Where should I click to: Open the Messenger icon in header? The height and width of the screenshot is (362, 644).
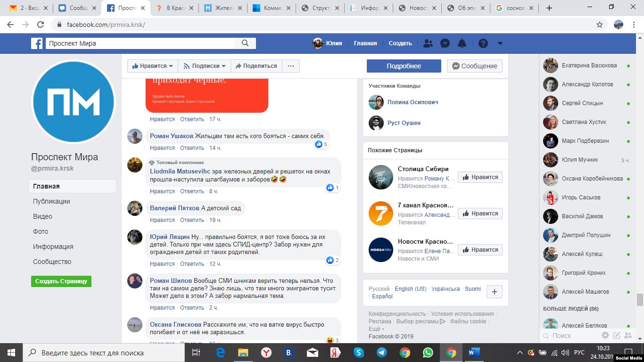(x=445, y=43)
